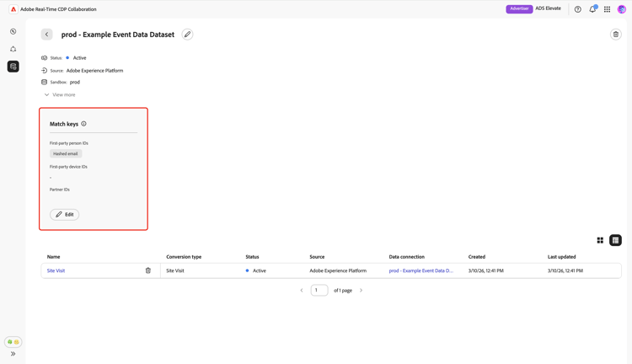Click the Source arrow icon

(x=45, y=71)
